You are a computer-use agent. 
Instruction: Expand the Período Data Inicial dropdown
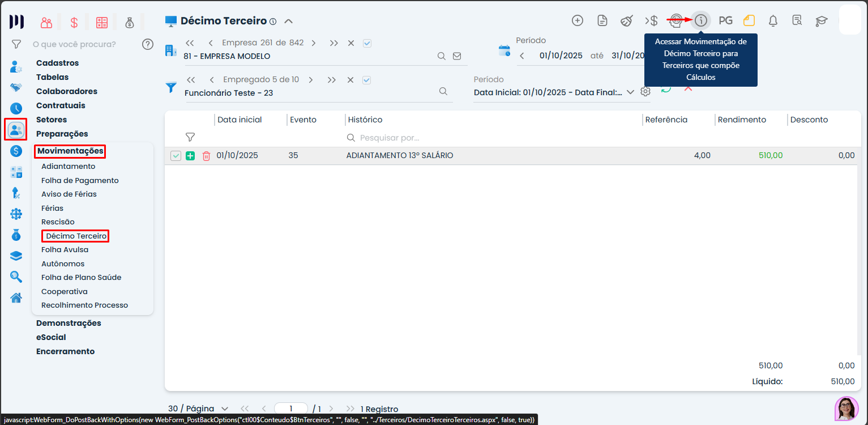(630, 92)
